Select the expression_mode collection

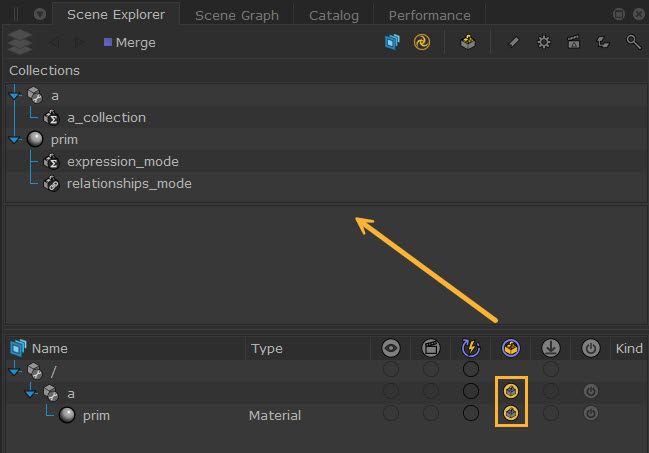pyautogui.click(x=122, y=161)
